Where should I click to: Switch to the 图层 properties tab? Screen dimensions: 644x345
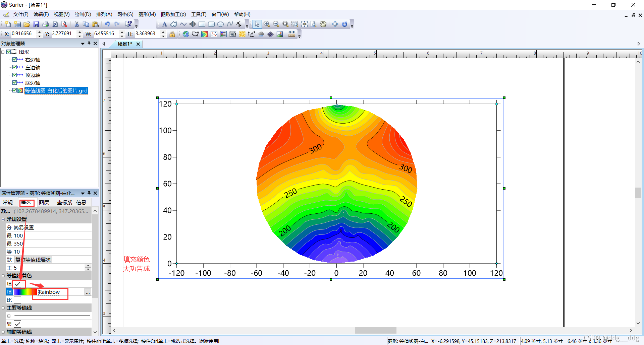click(x=44, y=202)
